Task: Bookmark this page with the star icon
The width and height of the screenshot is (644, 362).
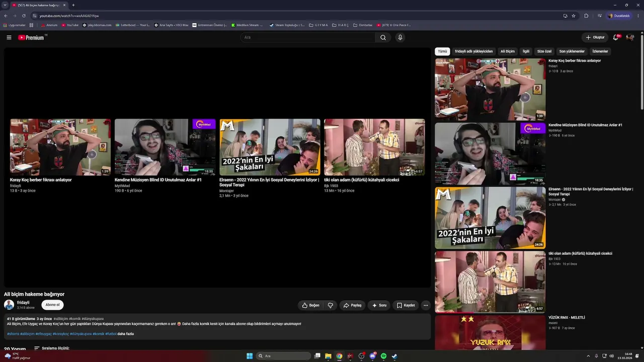Action: (574, 16)
